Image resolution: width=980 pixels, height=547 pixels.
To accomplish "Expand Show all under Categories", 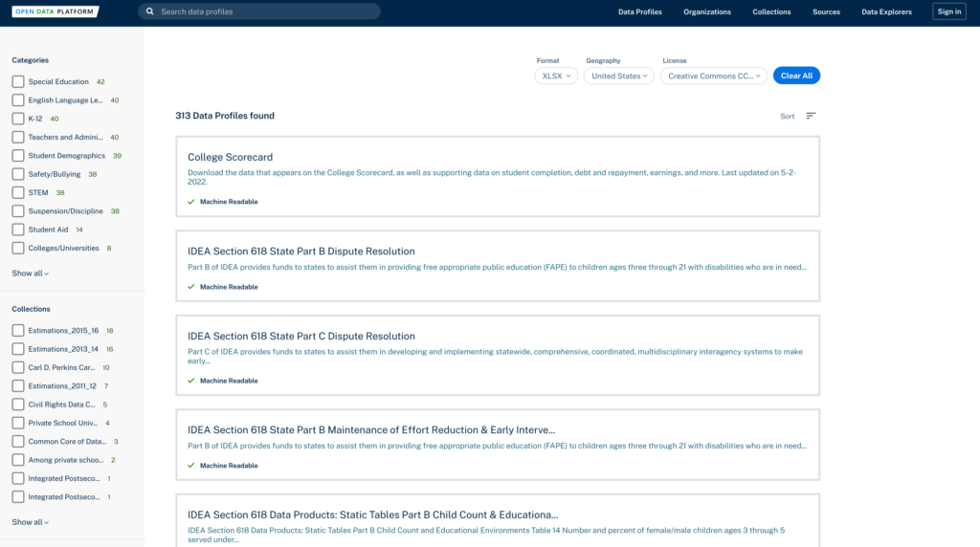I will [30, 273].
